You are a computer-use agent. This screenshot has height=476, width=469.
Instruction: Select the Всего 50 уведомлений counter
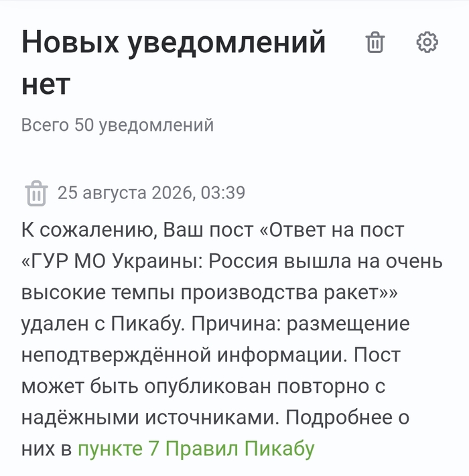pyautogui.click(x=117, y=125)
